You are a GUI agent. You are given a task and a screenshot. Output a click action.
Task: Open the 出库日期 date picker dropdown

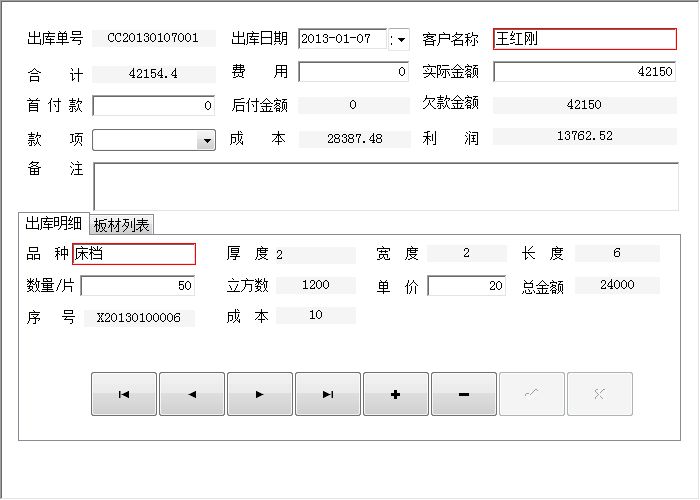(x=402, y=40)
